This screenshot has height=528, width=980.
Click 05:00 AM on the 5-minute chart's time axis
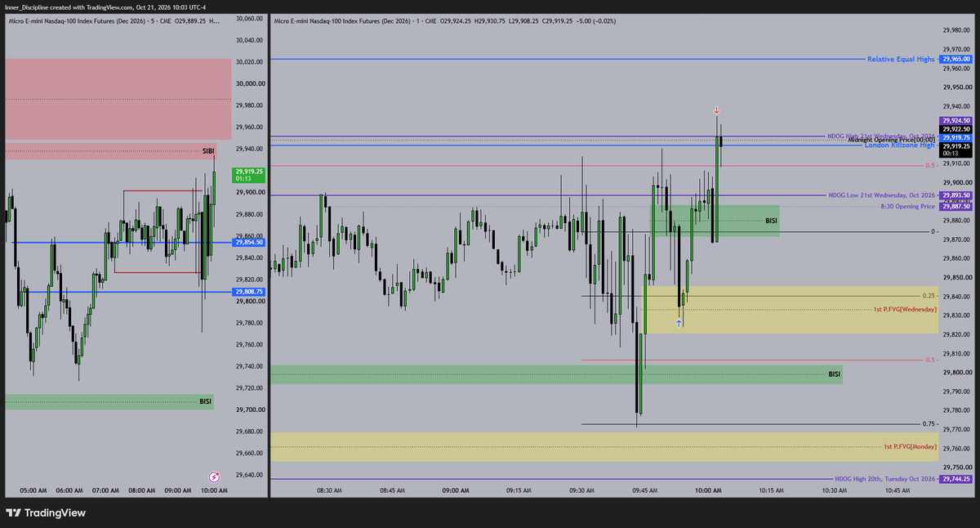(33, 490)
